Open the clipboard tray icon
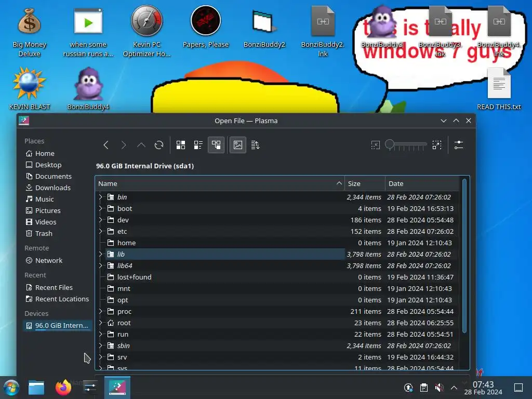 pyautogui.click(x=424, y=388)
